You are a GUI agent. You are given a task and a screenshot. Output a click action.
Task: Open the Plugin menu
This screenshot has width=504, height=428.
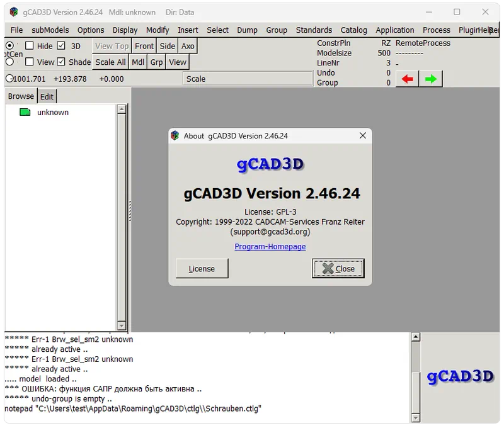click(x=468, y=30)
